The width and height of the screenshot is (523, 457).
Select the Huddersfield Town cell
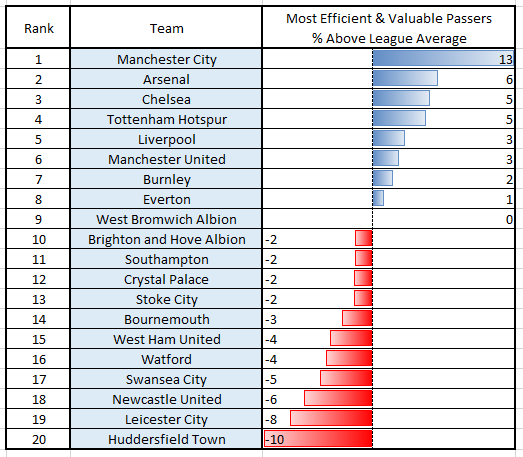coord(166,439)
